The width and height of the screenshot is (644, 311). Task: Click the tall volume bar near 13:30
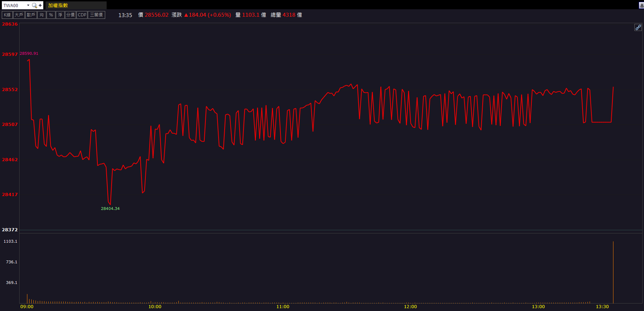(613, 272)
